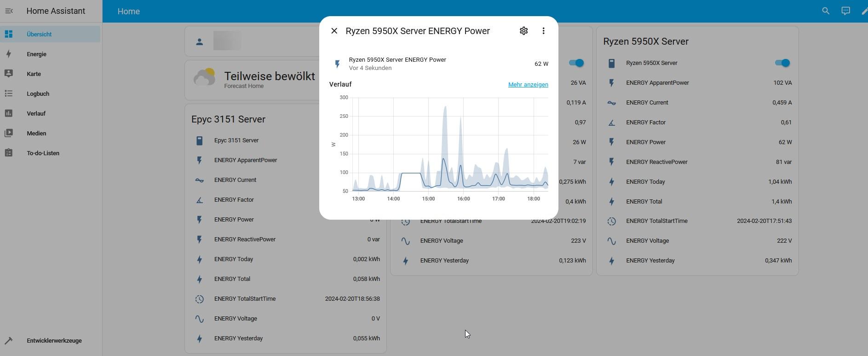The width and height of the screenshot is (868, 356).
Task: Open To-do-Listen page
Action: click(x=51, y=153)
